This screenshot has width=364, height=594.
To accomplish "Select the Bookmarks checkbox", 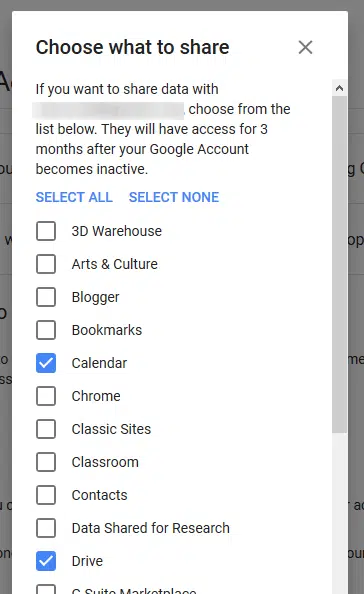I will click(x=46, y=330).
